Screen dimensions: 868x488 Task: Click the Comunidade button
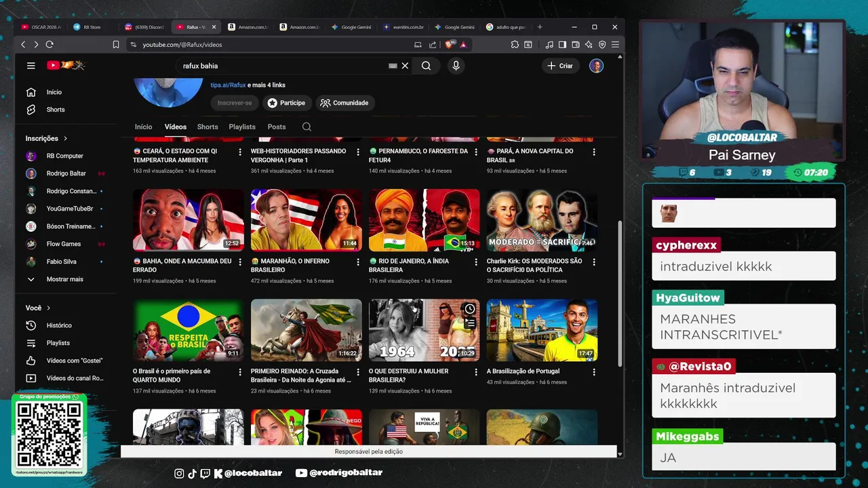coord(344,103)
